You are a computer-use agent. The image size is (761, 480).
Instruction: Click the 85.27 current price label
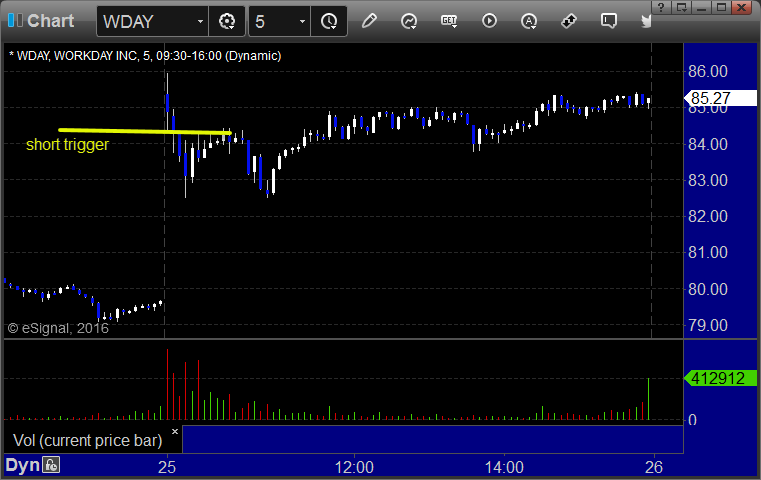click(x=720, y=98)
